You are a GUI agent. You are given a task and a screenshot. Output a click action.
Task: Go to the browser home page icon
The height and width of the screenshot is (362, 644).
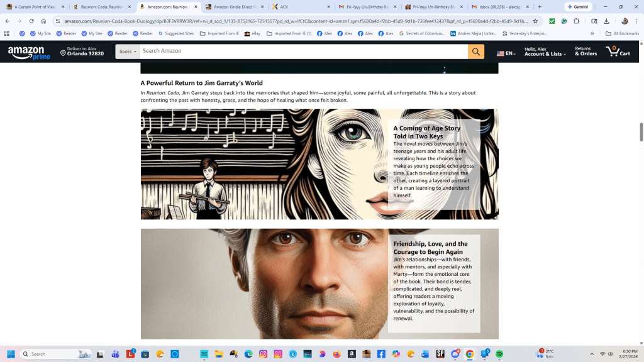[43, 21]
